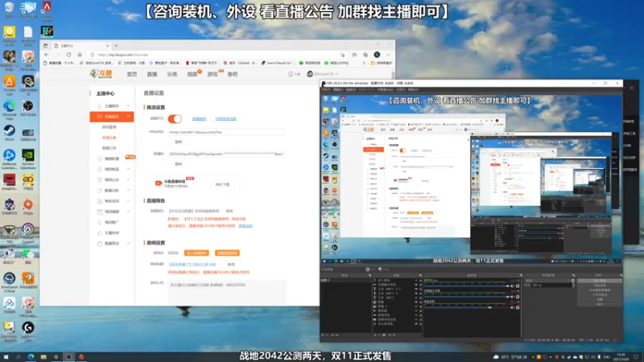Reload the Douyu page in the browser
644x362 pixels.
68,55
